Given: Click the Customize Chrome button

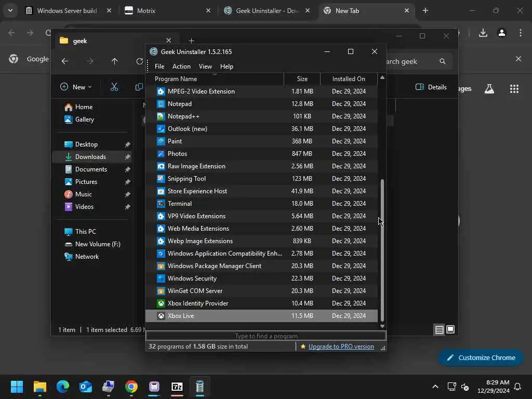Looking at the screenshot, I should click(481, 357).
